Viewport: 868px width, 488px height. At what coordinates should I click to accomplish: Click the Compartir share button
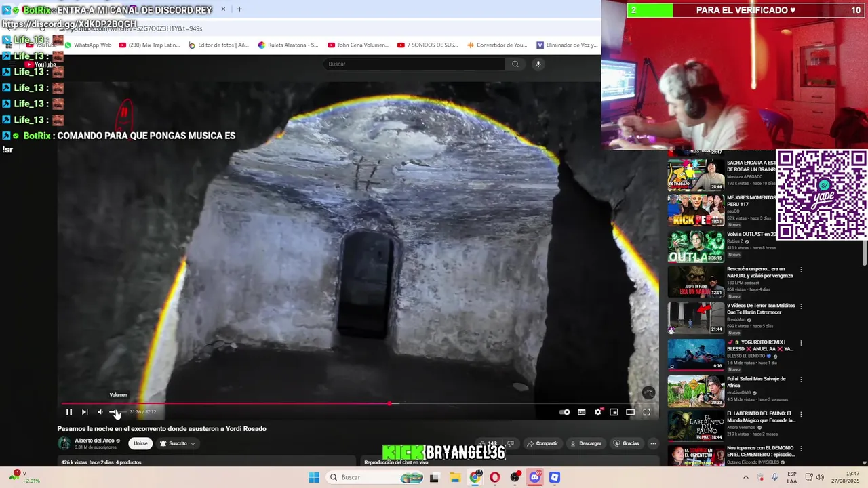pyautogui.click(x=542, y=443)
